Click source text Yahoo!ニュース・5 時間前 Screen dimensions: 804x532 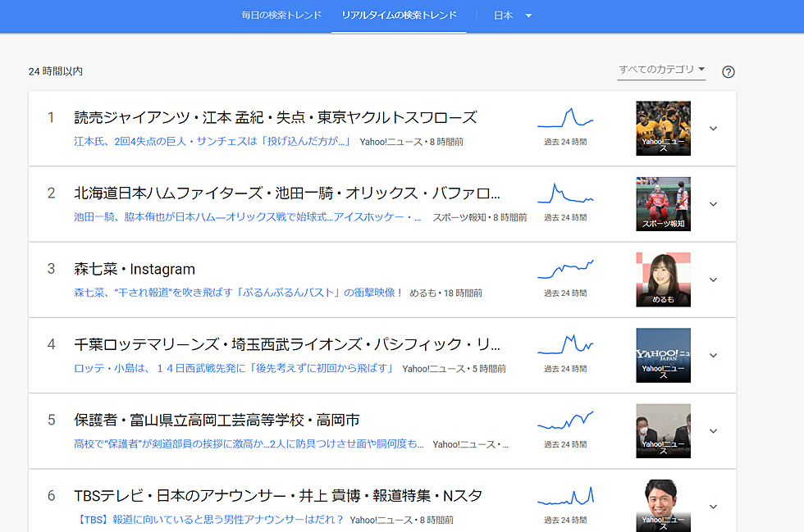tap(454, 369)
